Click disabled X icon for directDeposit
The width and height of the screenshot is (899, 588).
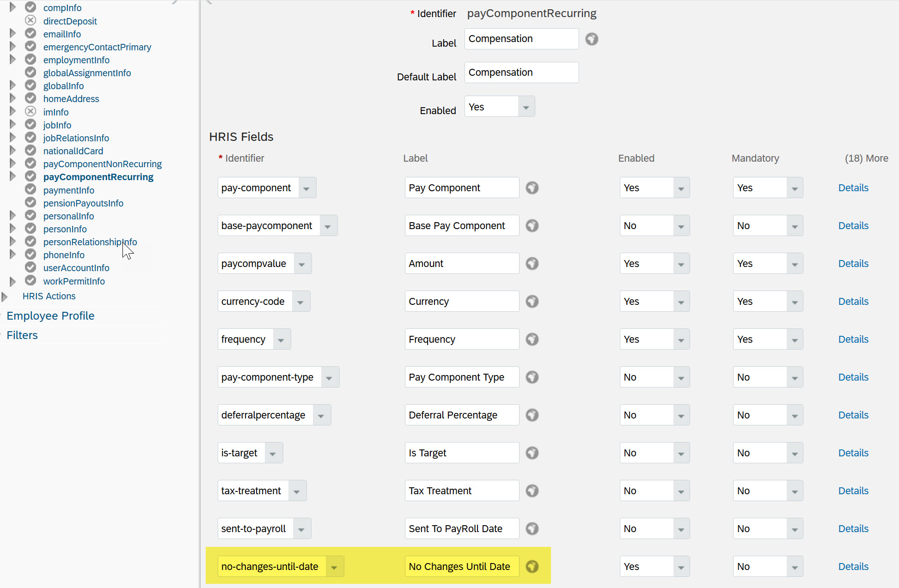(x=31, y=20)
